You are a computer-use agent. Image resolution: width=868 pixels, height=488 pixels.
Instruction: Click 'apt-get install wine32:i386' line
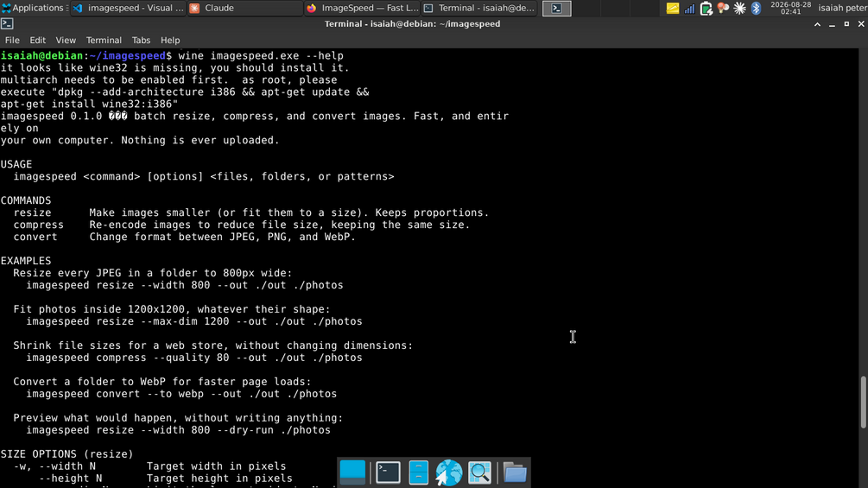[x=89, y=104]
